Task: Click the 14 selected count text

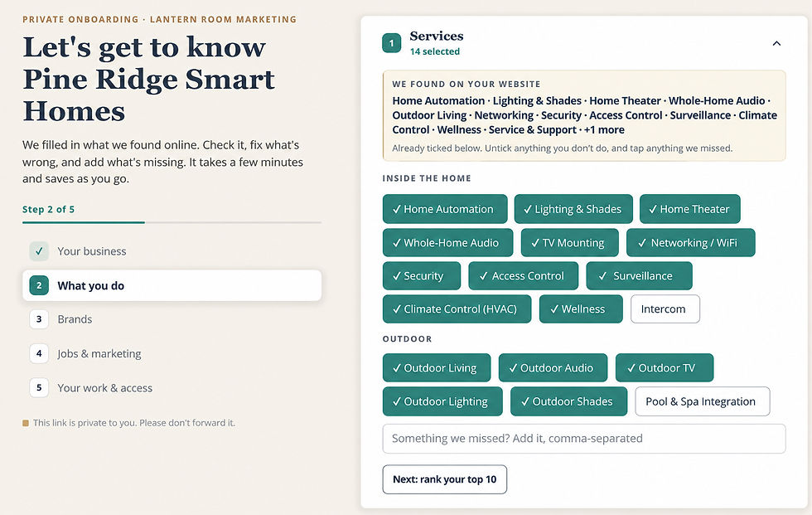Action: tap(435, 51)
